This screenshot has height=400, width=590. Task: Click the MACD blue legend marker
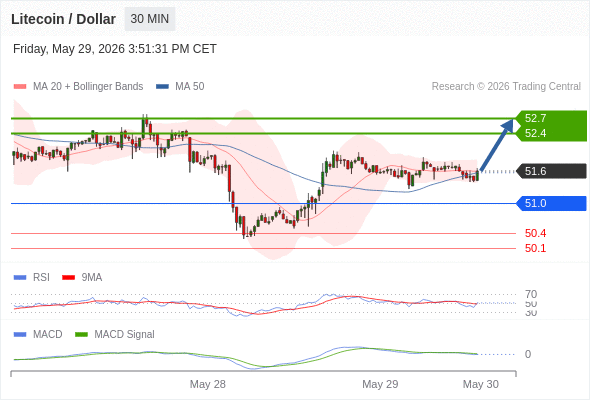coord(20,335)
